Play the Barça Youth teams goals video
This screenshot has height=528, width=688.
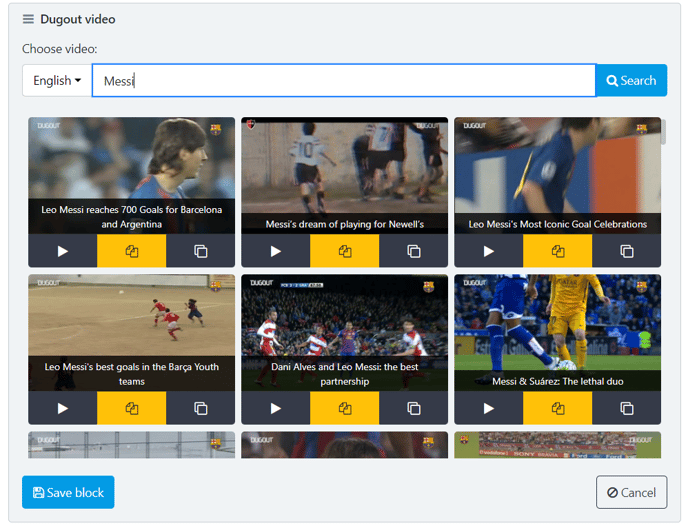[x=63, y=408]
